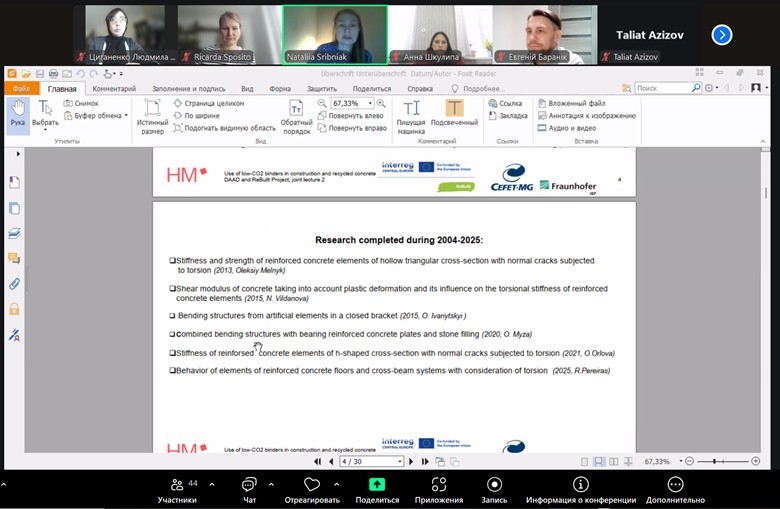Image resolution: width=780 pixels, height=509 pixels.
Task: Open the Файл menu
Action: click(x=21, y=88)
